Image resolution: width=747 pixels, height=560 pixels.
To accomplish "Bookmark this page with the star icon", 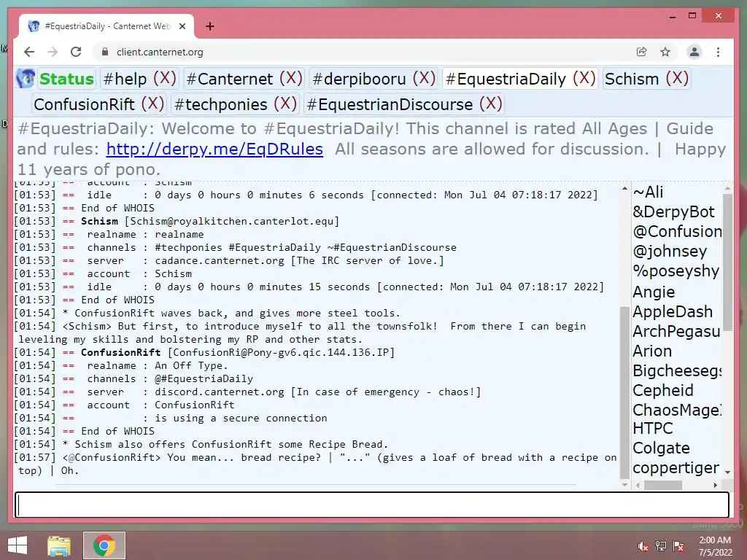I will tap(665, 52).
